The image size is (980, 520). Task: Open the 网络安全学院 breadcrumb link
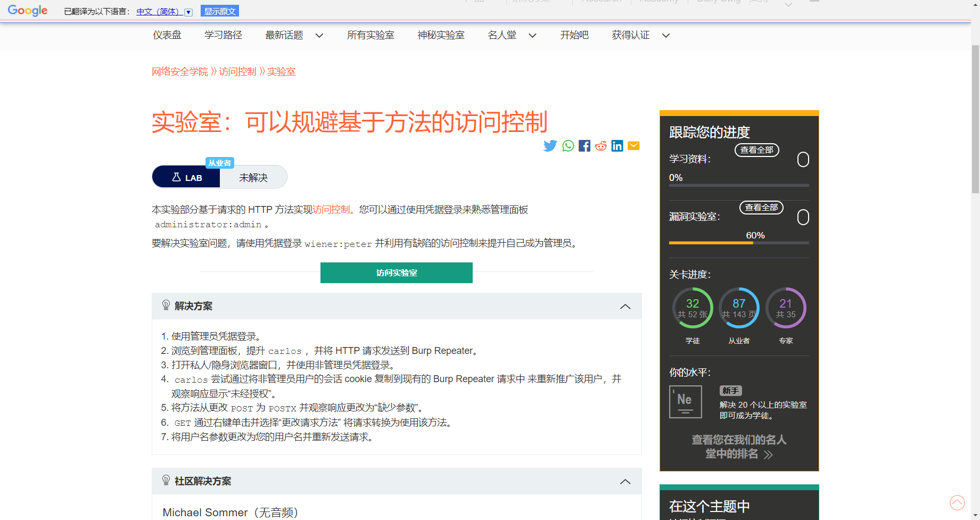coord(180,72)
